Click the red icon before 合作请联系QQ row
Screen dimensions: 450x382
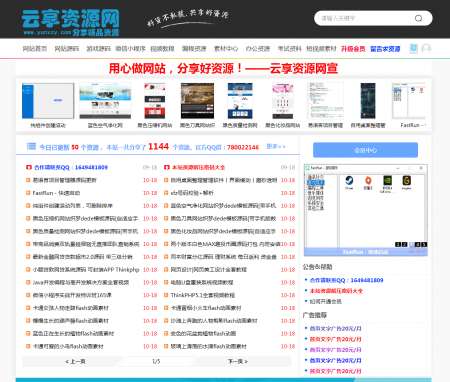[x=28, y=167]
